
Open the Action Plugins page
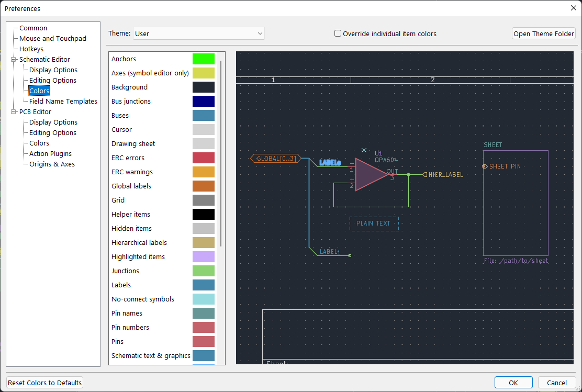(50, 153)
